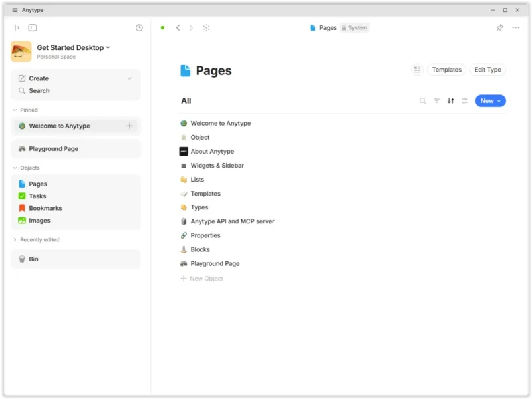The image size is (532, 399).
Task: Click the Templates button
Action: [446, 70]
